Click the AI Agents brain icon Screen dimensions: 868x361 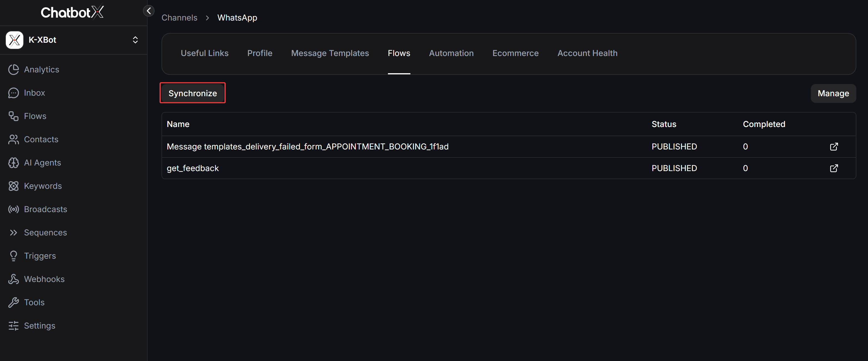(x=14, y=163)
